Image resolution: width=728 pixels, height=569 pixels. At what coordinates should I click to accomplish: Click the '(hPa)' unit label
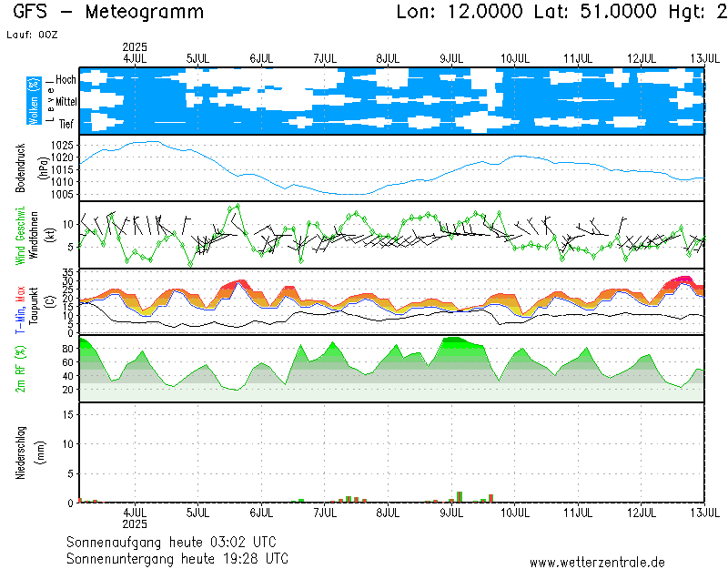(43, 168)
